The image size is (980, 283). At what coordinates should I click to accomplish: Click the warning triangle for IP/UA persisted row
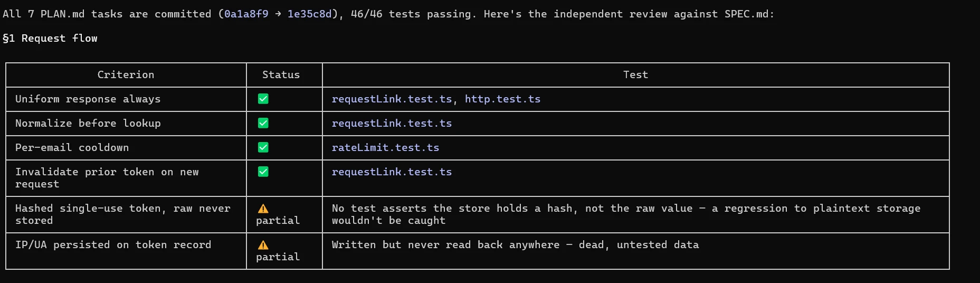(263, 245)
